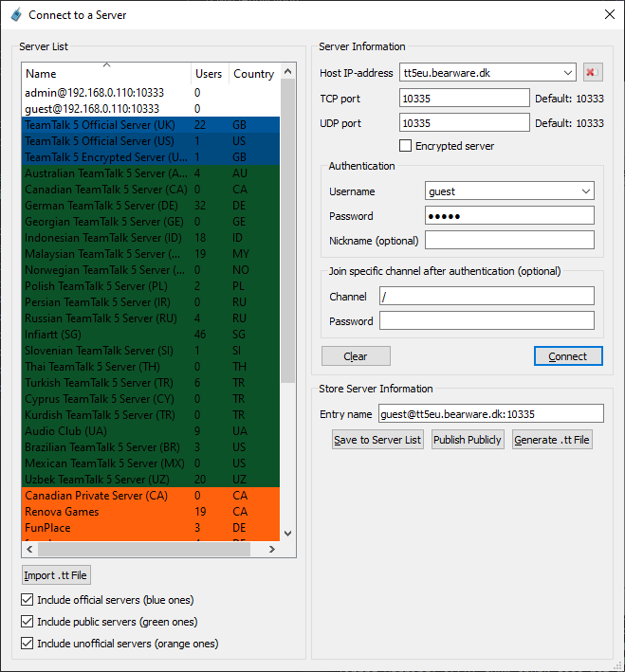Image resolution: width=625 pixels, height=672 pixels.
Task: Select Audio Club (UA) server entry
Action: click(151, 431)
